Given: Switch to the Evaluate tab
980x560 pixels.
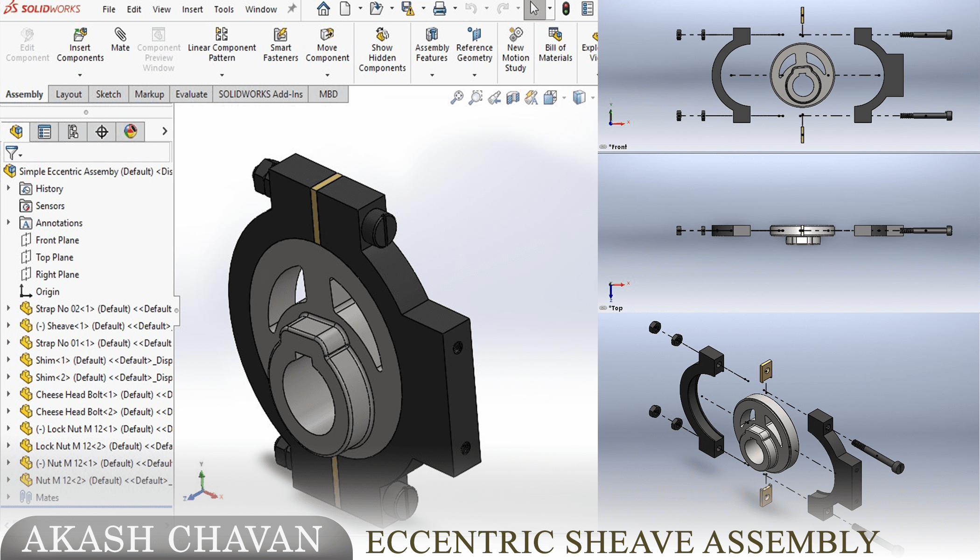Looking at the screenshot, I should [191, 94].
